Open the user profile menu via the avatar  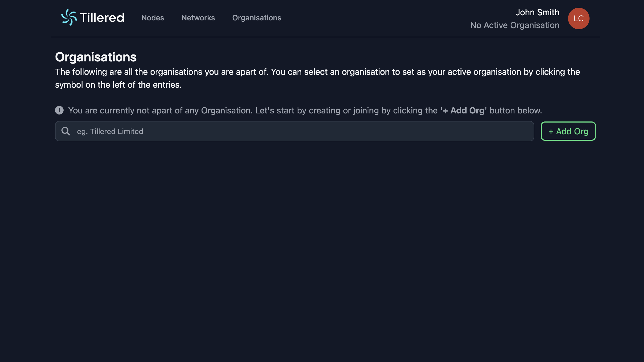[x=579, y=18]
